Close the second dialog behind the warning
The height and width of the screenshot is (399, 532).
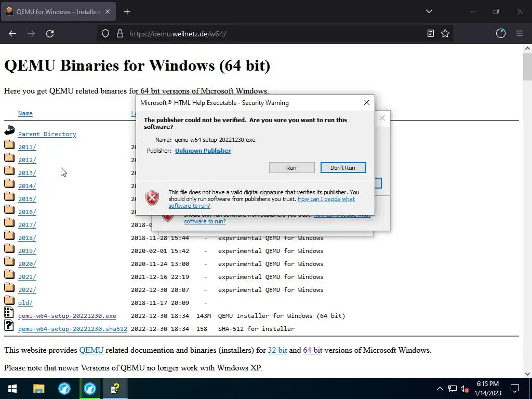tap(382, 118)
